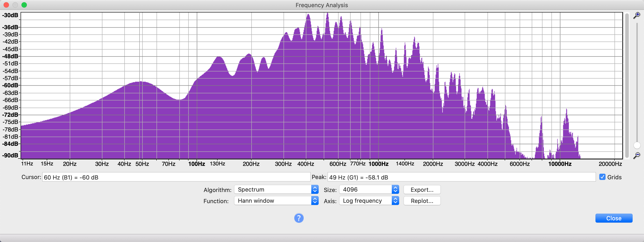Click the 1000Hz label on frequency axis

[378, 164]
